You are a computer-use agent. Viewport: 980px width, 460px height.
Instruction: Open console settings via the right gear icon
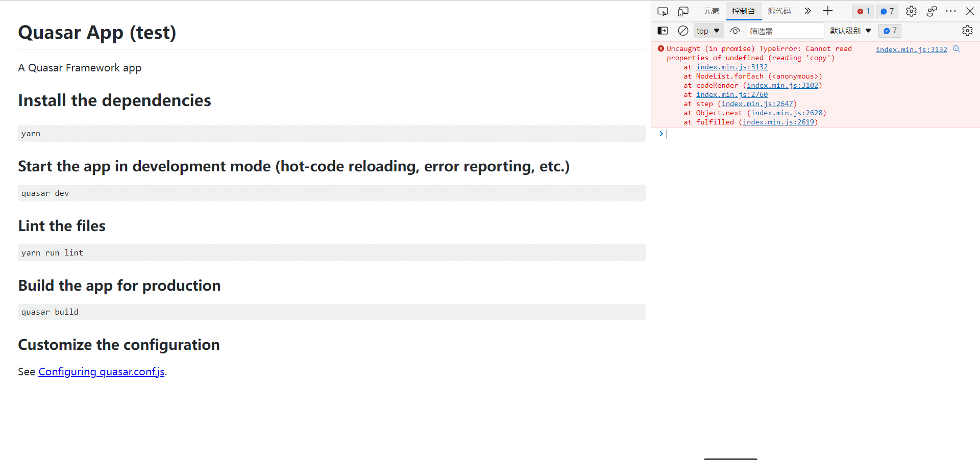pyautogui.click(x=968, y=31)
